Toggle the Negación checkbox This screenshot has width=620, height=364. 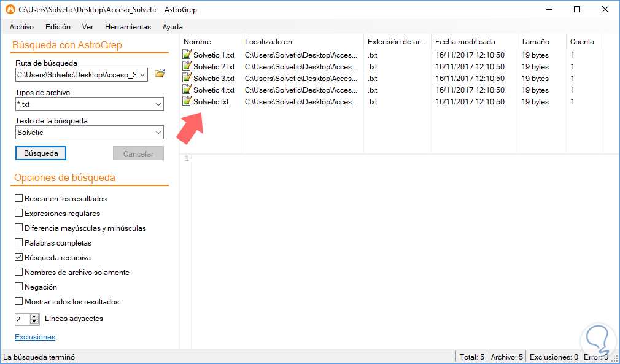(x=18, y=287)
